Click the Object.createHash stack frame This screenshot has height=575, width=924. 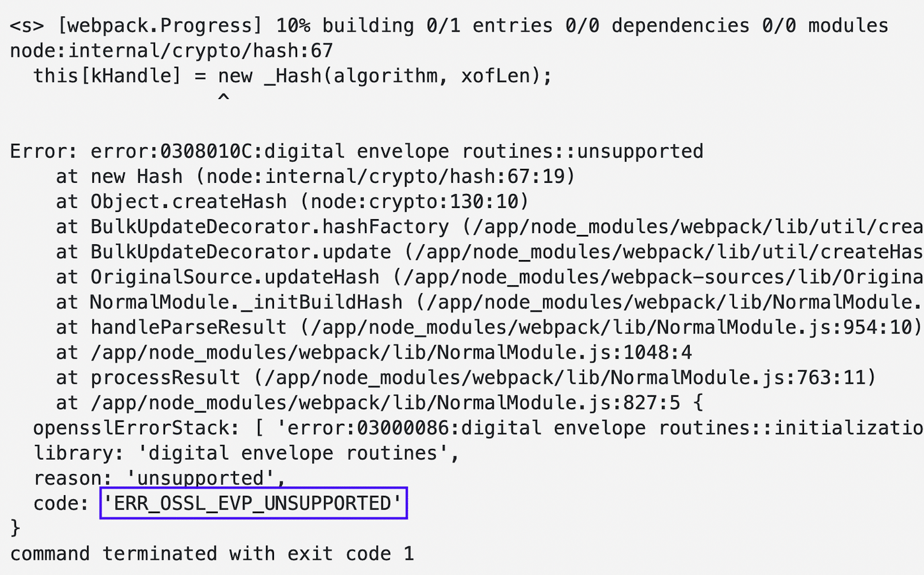point(292,201)
